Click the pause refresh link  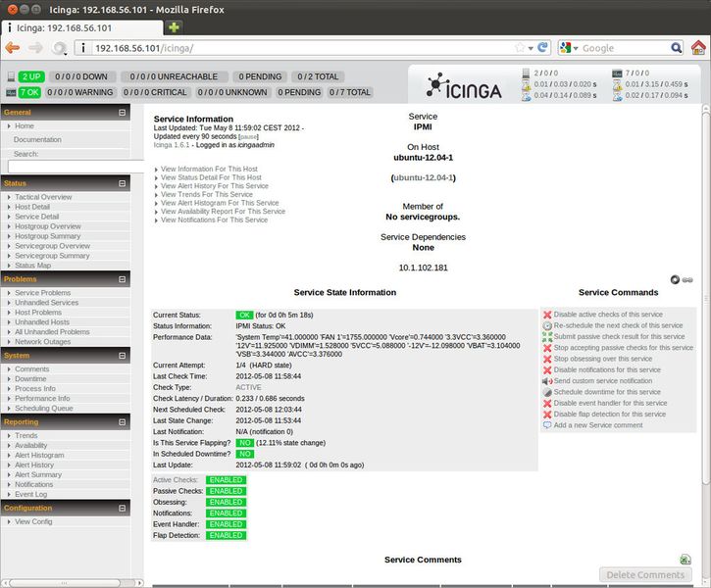pos(248,137)
